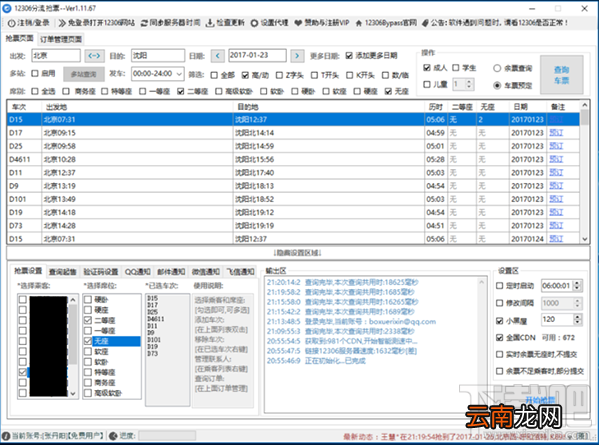Open 免登录打开12306网站 from the toolbar
The height and width of the screenshot is (445, 599).
97,23
